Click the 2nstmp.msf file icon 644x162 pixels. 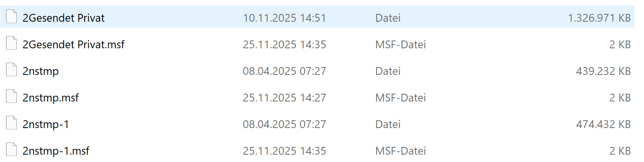[x=11, y=97]
